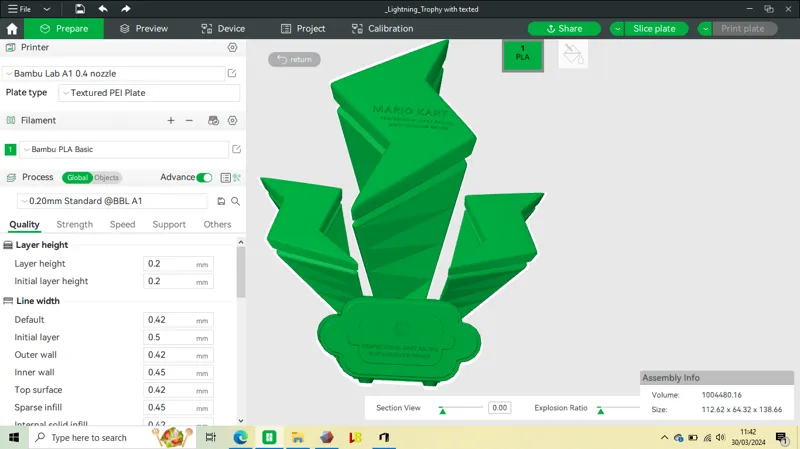Select the Strength settings tab
Viewport: 800px width, 449px height.
tap(74, 224)
